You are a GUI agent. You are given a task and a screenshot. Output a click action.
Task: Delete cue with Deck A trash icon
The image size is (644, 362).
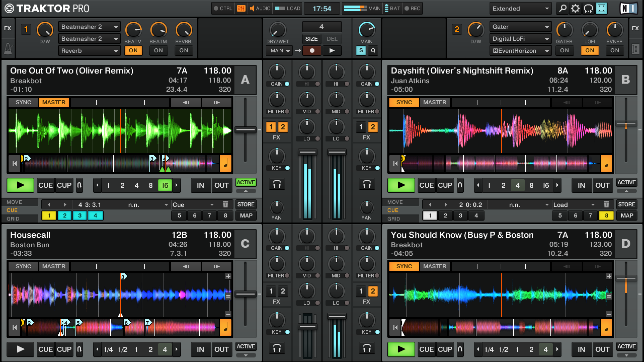pyautogui.click(x=225, y=204)
